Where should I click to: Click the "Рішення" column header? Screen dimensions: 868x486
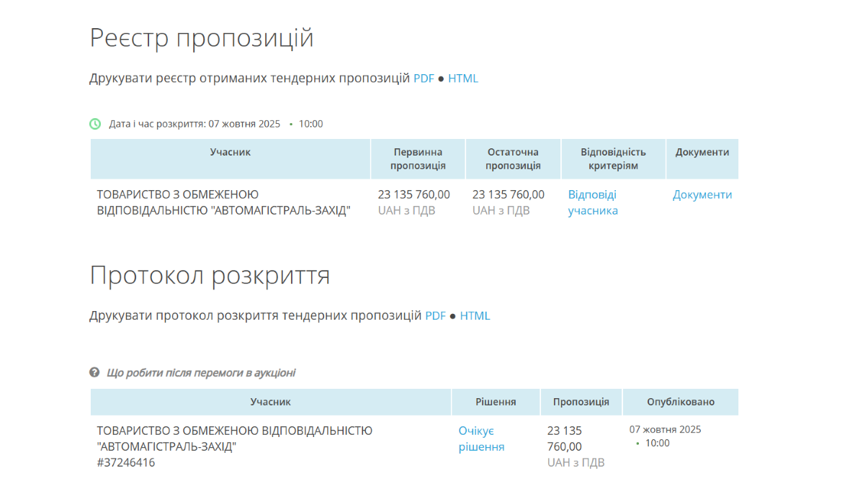[496, 402]
